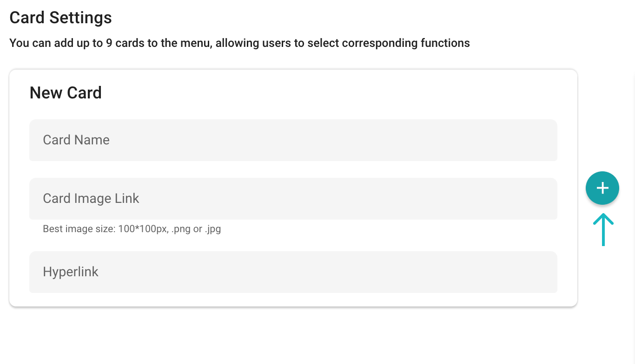Click the word "Settings" in the page heading
The image size is (635, 364).
tap(80, 18)
